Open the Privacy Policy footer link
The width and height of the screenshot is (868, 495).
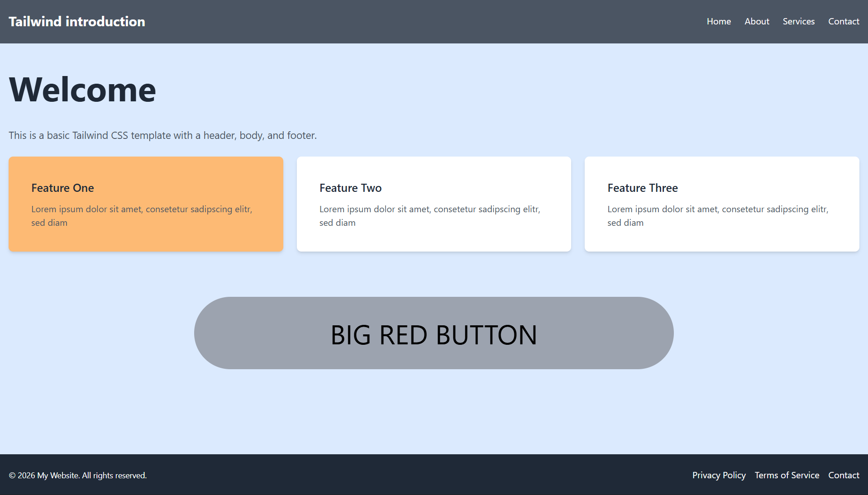tap(719, 475)
